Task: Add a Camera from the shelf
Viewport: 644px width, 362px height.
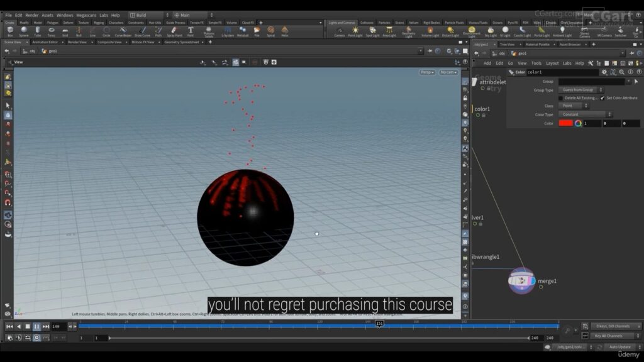Action: [x=339, y=32]
